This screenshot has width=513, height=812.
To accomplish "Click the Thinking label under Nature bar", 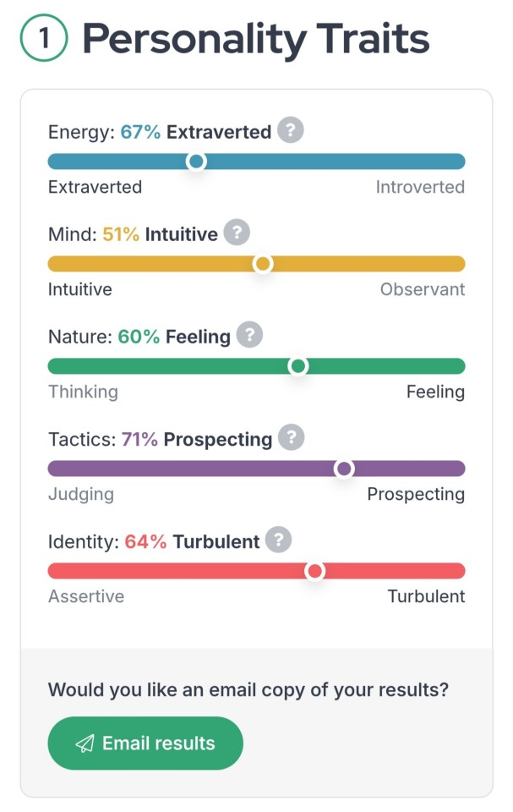I will click(x=83, y=392).
